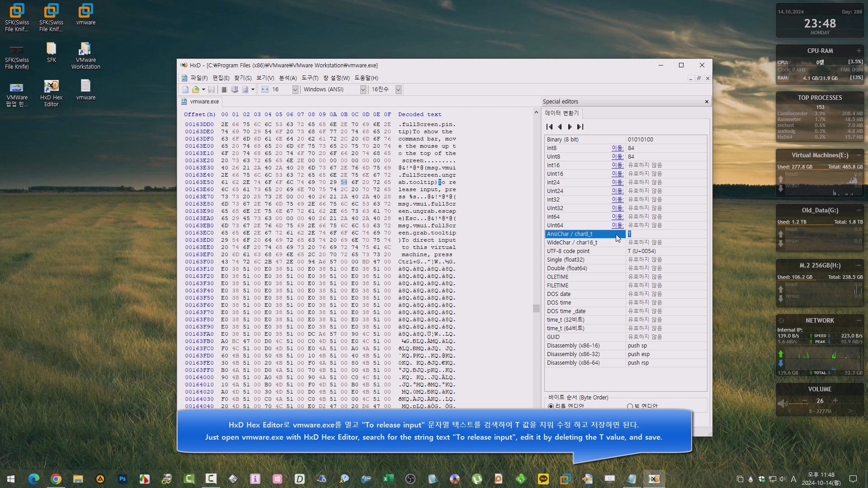The width and height of the screenshot is (868, 488).
Task: Click offset row 00163F00 in hex view
Action: (x=199, y=262)
